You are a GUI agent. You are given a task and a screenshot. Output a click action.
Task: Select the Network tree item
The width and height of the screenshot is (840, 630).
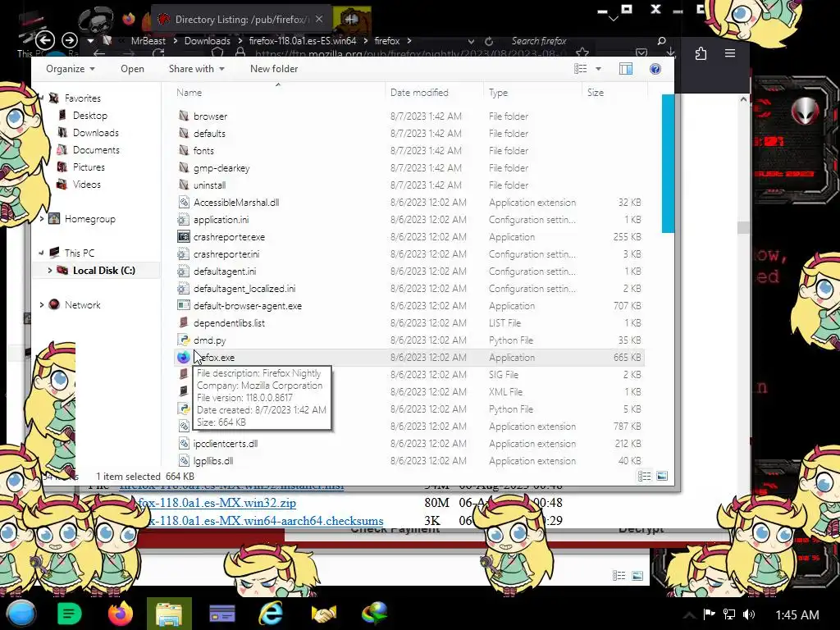pyautogui.click(x=82, y=304)
